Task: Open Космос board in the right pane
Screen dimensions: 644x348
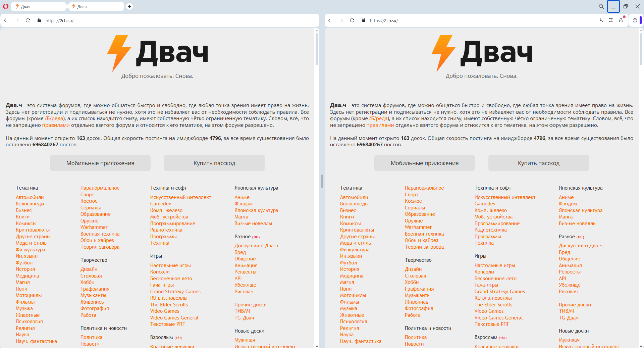Action: [413, 201]
